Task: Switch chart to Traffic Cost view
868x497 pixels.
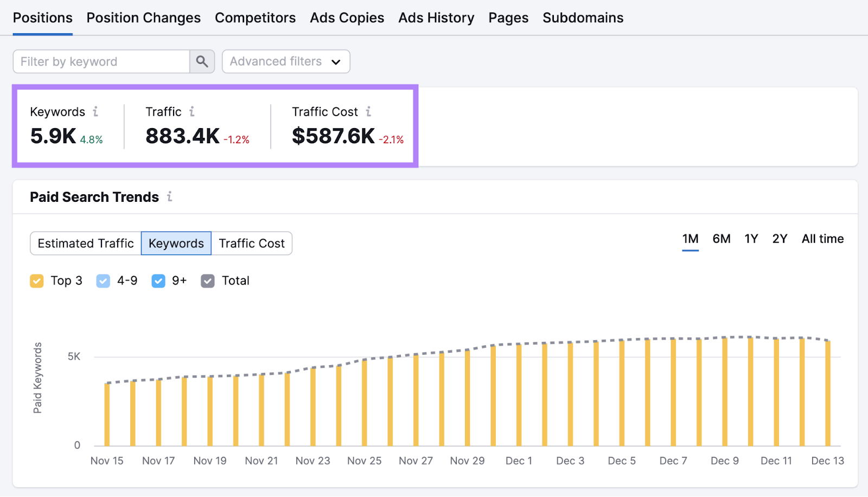Action: [x=251, y=243]
